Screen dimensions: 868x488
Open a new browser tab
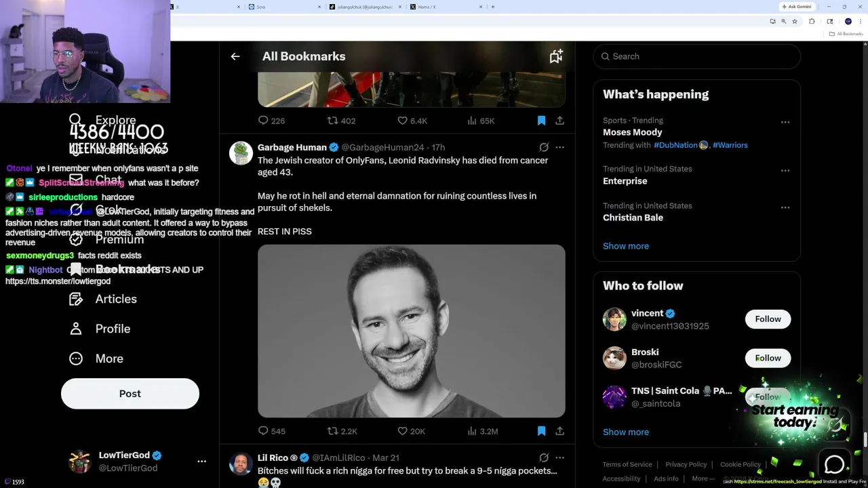493,7
